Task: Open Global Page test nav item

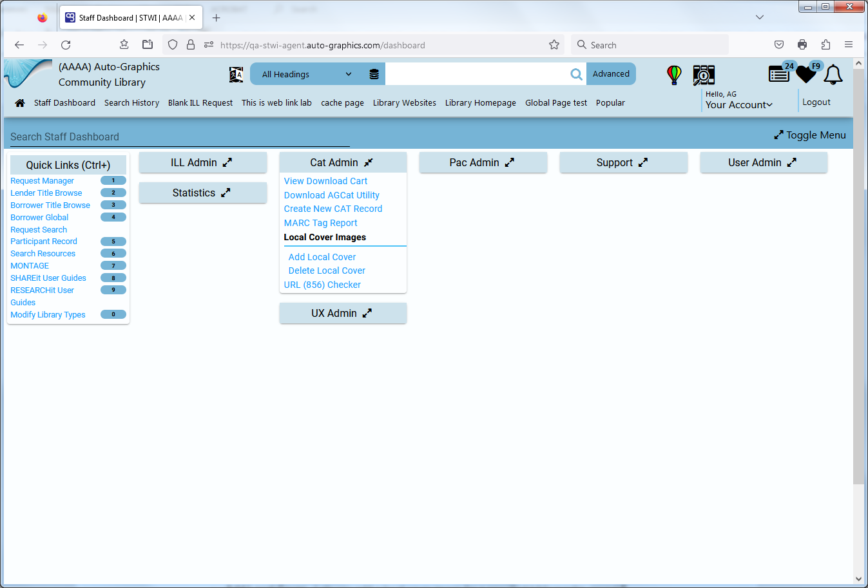Action: point(556,103)
